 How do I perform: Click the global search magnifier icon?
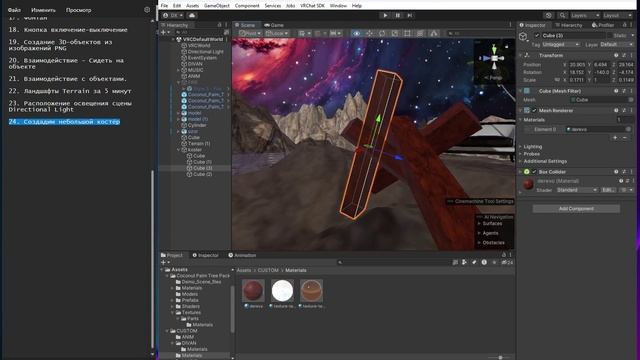(x=562, y=16)
